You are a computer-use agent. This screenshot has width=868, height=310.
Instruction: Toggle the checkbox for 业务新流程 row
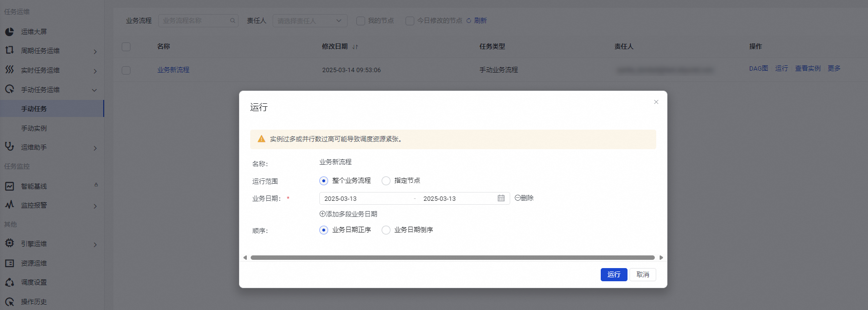(126, 70)
